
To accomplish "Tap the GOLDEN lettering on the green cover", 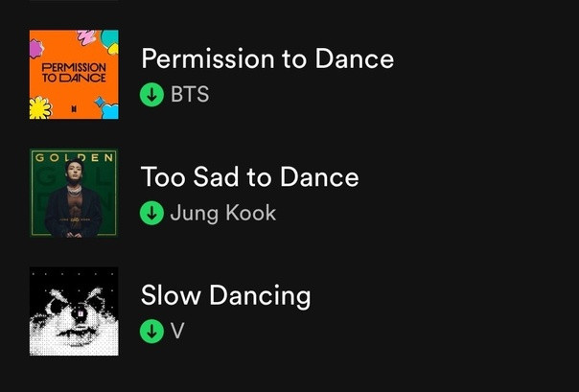I will [x=74, y=158].
